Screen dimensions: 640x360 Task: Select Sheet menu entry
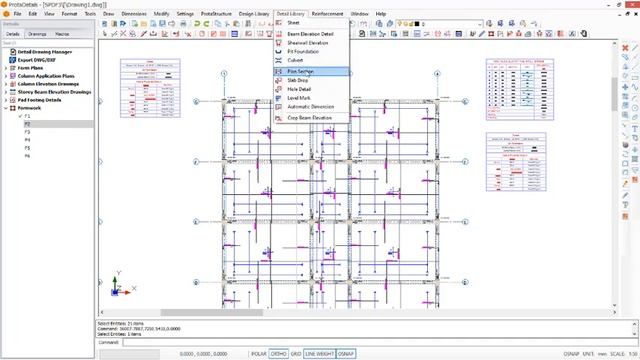[311, 23]
